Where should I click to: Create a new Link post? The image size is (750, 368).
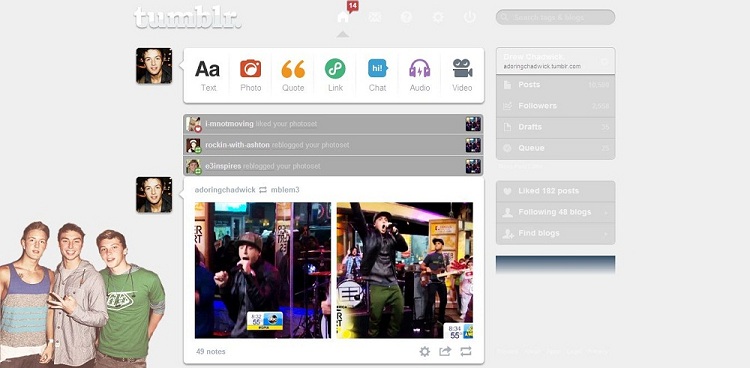(335, 75)
